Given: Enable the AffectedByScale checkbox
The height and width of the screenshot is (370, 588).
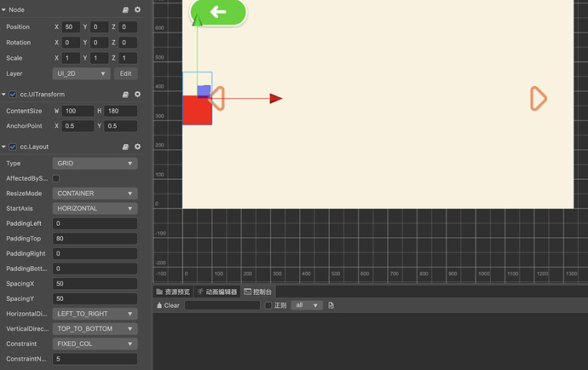Looking at the screenshot, I should pos(56,178).
